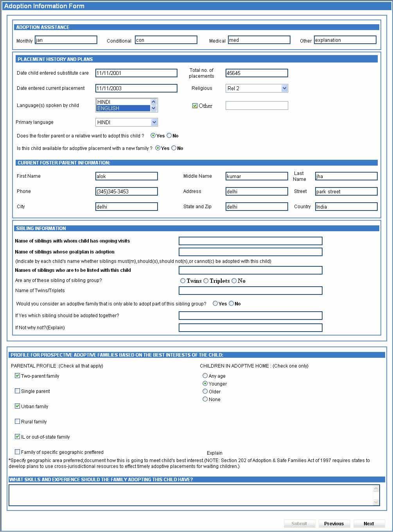Click the Conditional assistance field
Image resolution: width=393 pixels, height=532 pixels.
pyautogui.click(x=166, y=40)
